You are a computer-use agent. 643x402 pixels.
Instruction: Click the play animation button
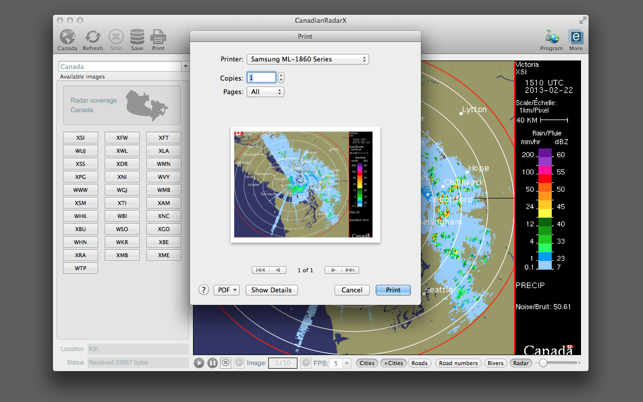click(x=199, y=363)
